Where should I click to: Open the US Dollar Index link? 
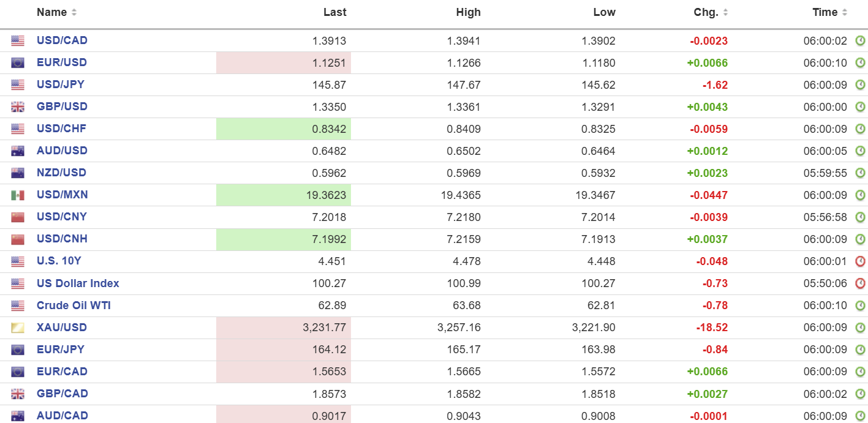click(78, 283)
